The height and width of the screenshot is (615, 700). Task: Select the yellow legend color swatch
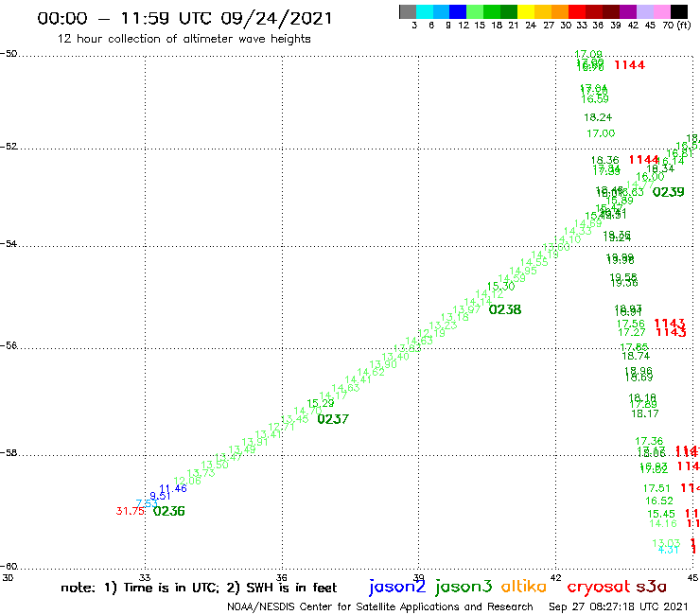[x=526, y=11]
